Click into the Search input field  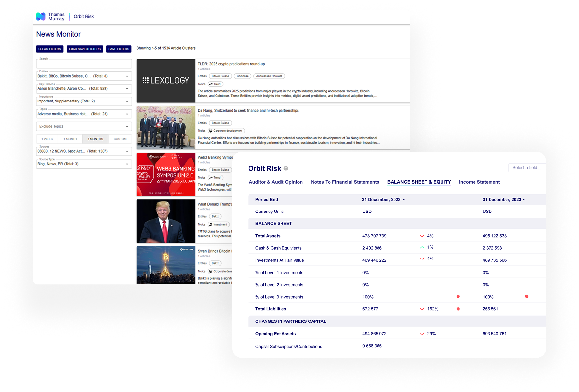(84, 64)
